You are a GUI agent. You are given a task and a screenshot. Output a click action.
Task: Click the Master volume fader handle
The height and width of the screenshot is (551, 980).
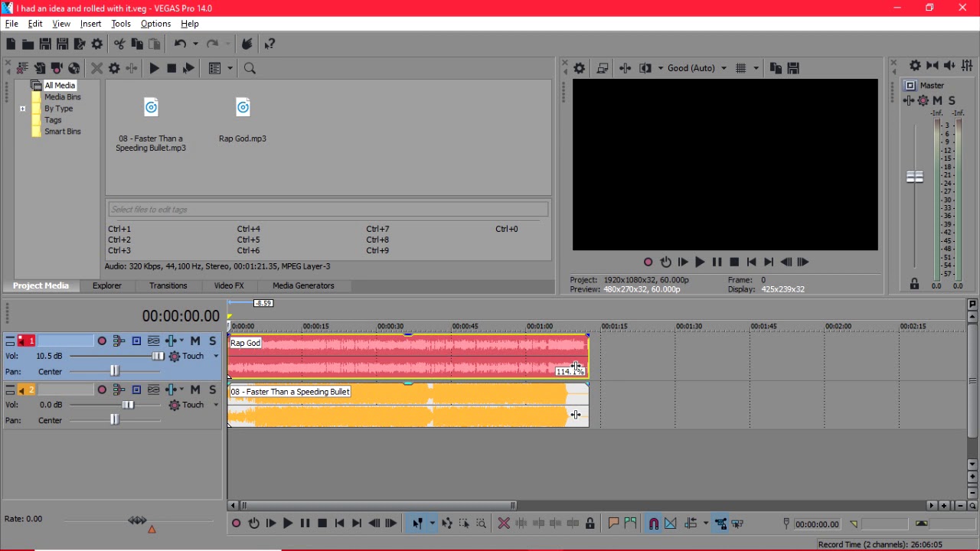pyautogui.click(x=915, y=177)
